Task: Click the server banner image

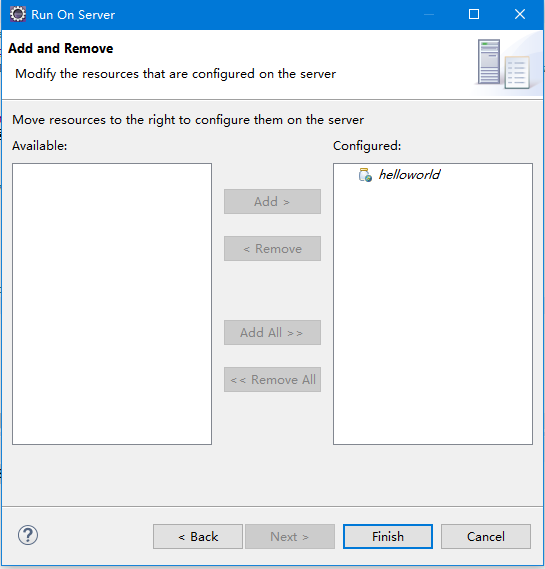Action: coord(507,64)
